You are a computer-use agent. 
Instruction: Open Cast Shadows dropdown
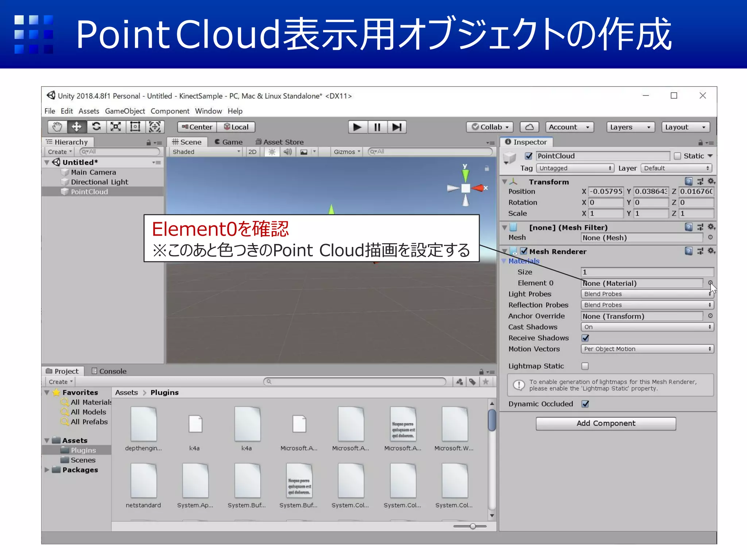pyautogui.click(x=647, y=327)
